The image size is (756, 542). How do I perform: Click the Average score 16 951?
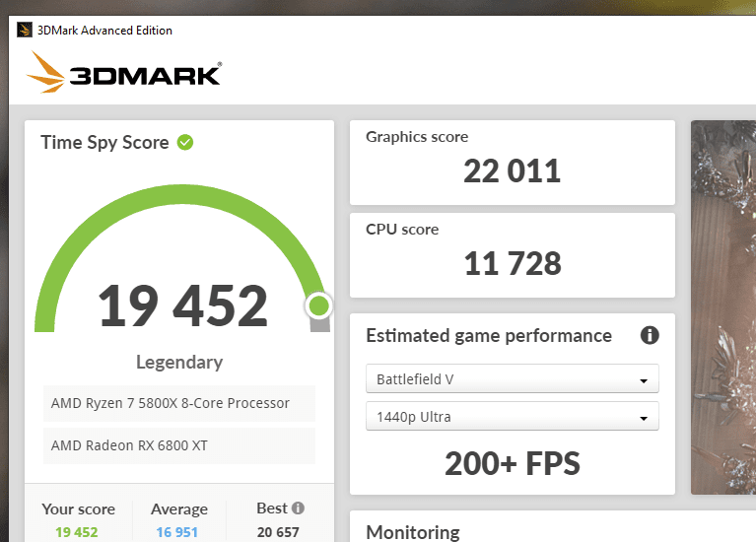point(177,532)
